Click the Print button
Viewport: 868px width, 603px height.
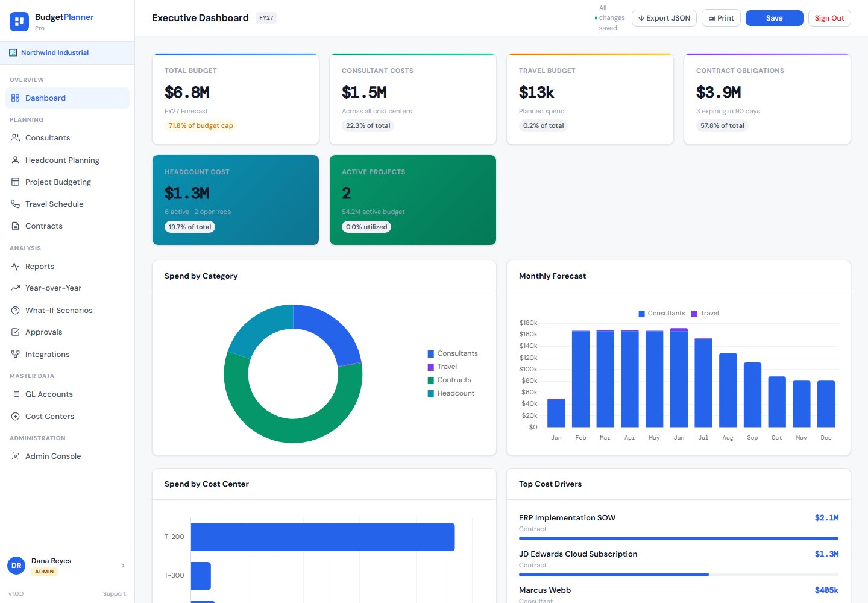point(721,18)
